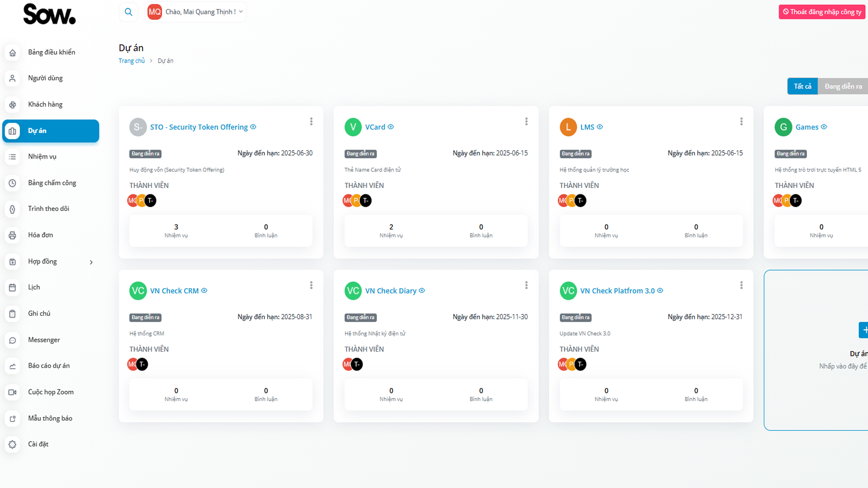Open Bảng điều khiển home icon
The height and width of the screenshot is (488, 868).
13,53
